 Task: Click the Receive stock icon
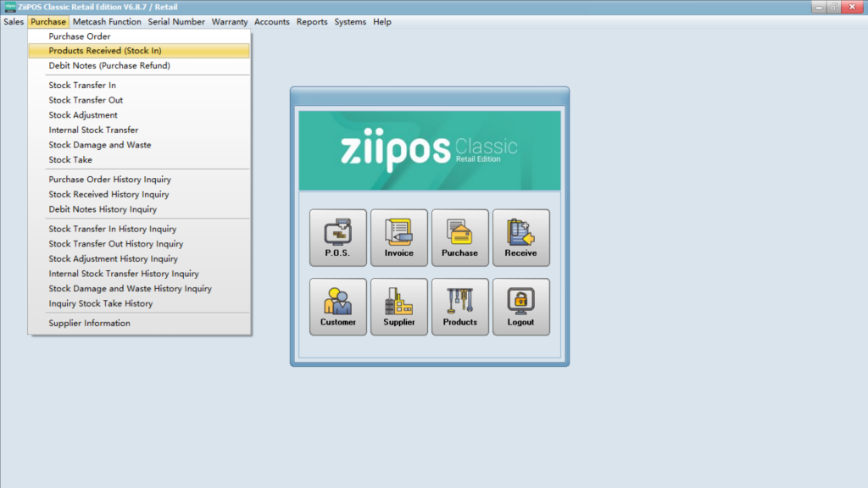520,237
